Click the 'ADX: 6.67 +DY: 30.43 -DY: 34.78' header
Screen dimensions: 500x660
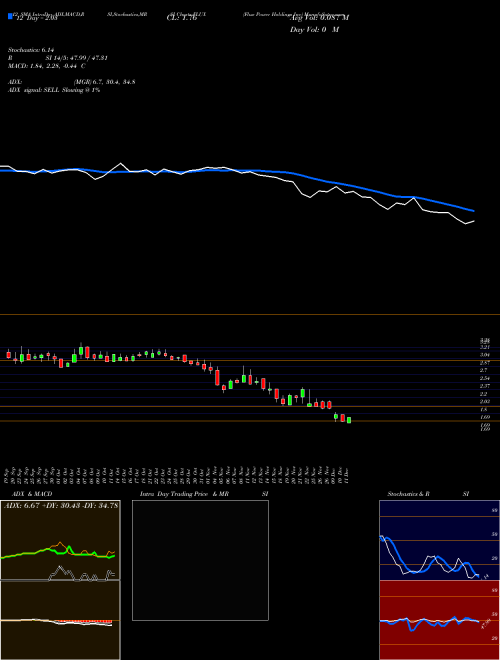(61, 505)
